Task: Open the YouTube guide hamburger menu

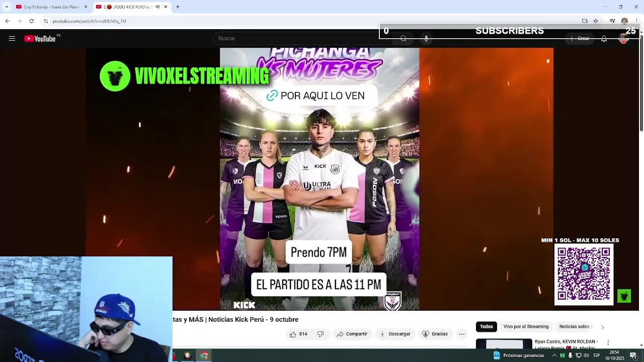Action: 12,39
